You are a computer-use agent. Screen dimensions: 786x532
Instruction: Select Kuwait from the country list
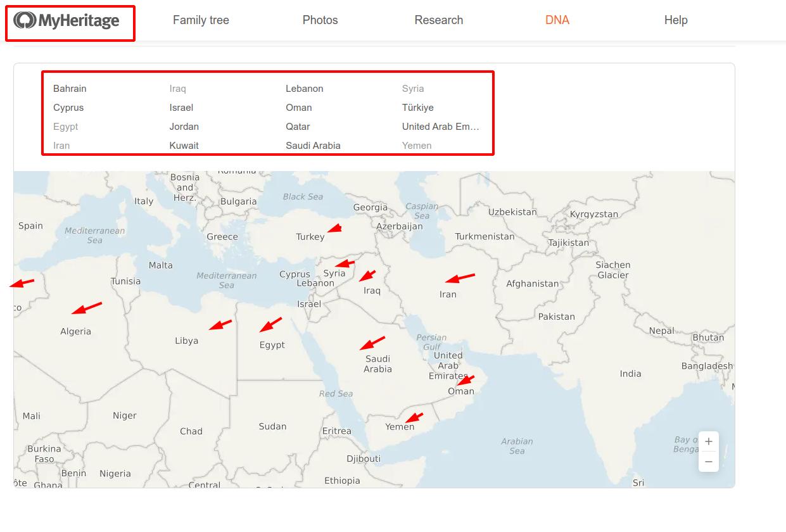coord(184,146)
